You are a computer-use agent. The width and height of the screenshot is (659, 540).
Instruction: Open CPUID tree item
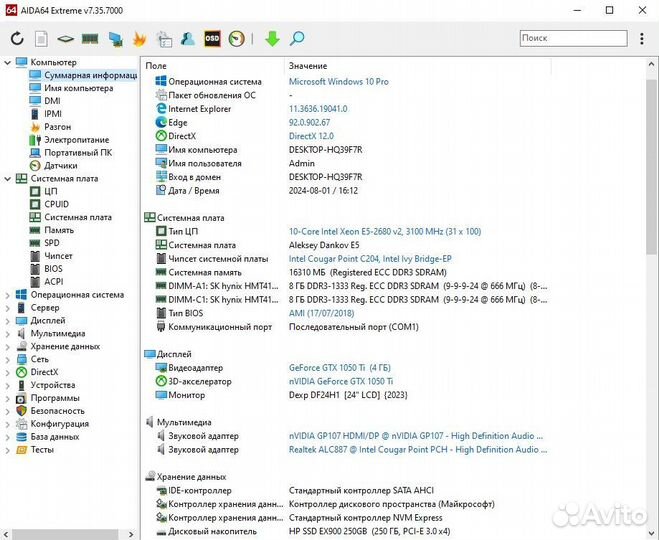tap(56, 204)
